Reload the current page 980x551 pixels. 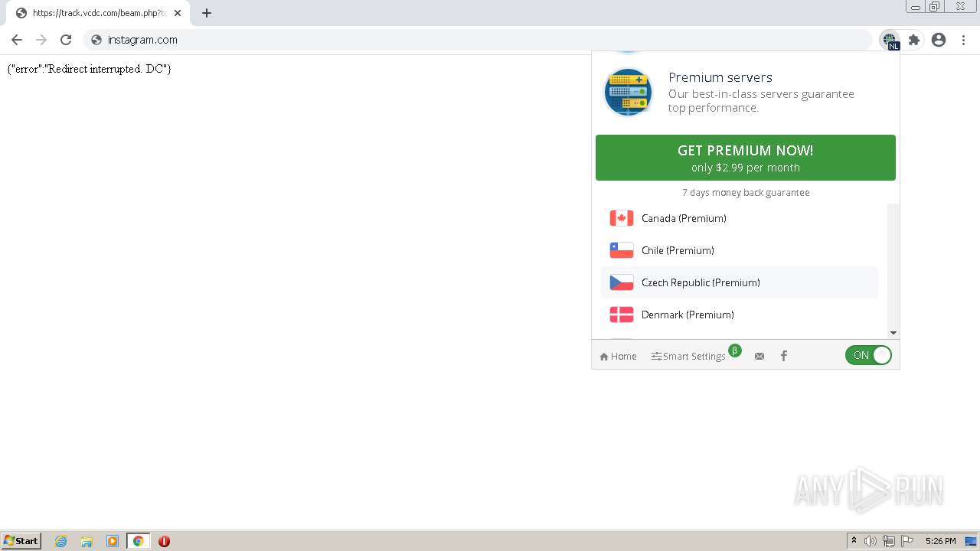[x=66, y=40]
